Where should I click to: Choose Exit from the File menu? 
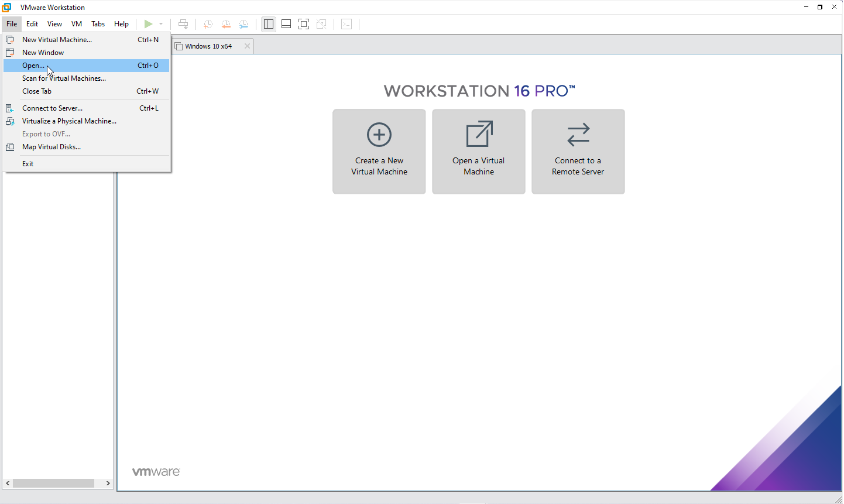pos(87,164)
